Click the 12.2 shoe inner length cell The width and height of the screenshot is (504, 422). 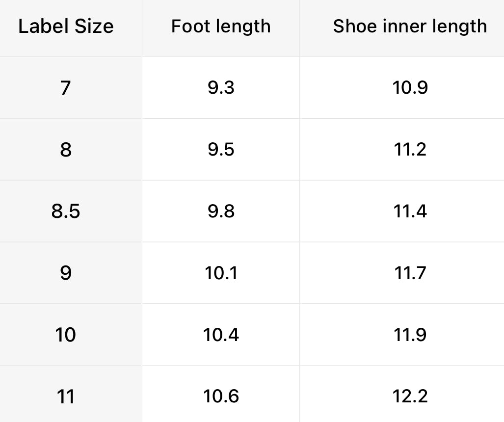tap(410, 396)
